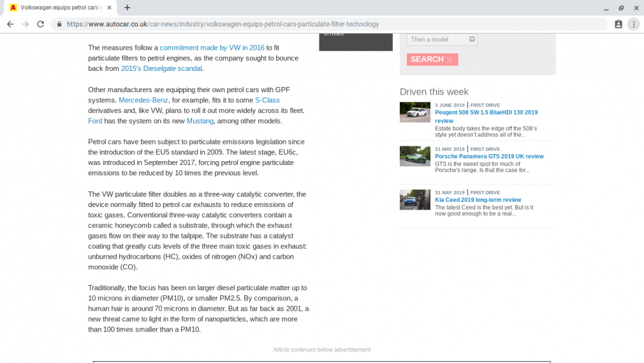Expand the 'Then a model' dropdown
Viewport: 644px width, 363px height.
442,39
